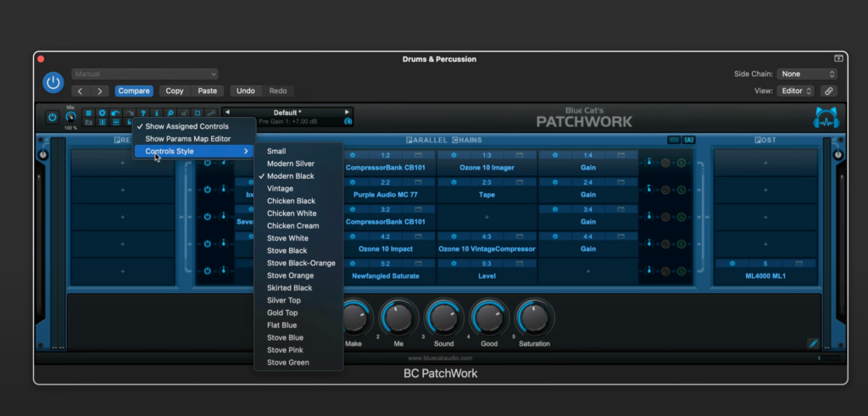The image size is (868, 416).
Task: Open plugin menu of slot 3:2 CompressorBank CB101
Action: 386,222
